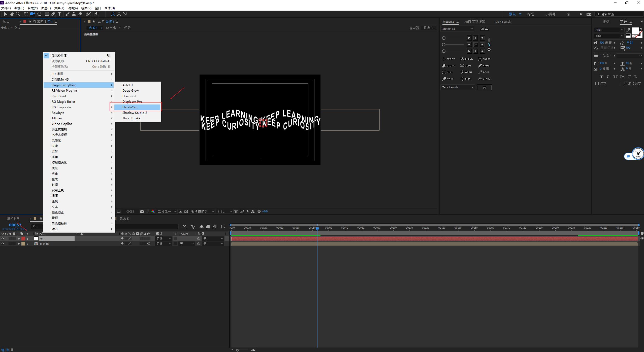Click the WARP button in Motion panel
Screen dimensions: 644x352
[448, 79]
